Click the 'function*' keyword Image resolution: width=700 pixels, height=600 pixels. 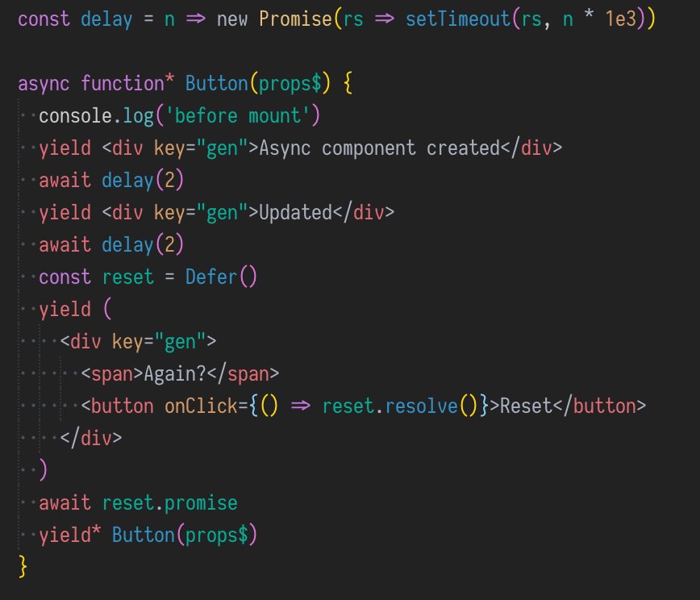pyautogui.click(x=127, y=84)
